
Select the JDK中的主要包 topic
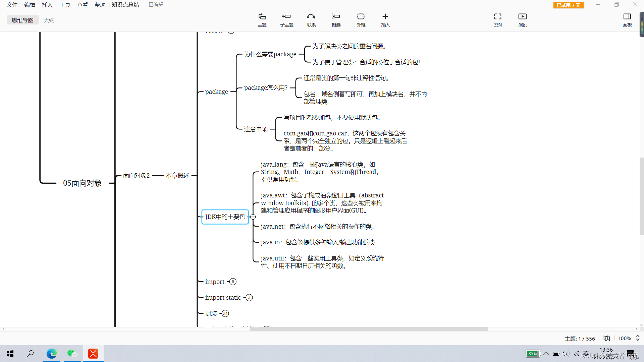(225, 217)
